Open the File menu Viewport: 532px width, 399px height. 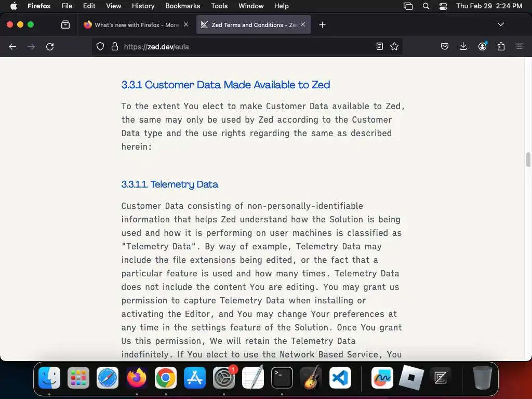(x=67, y=6)
